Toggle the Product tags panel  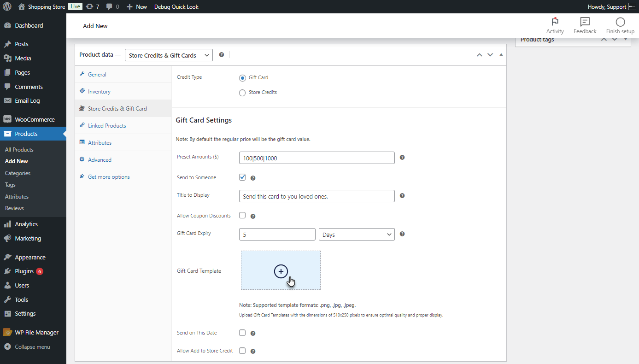626,40
